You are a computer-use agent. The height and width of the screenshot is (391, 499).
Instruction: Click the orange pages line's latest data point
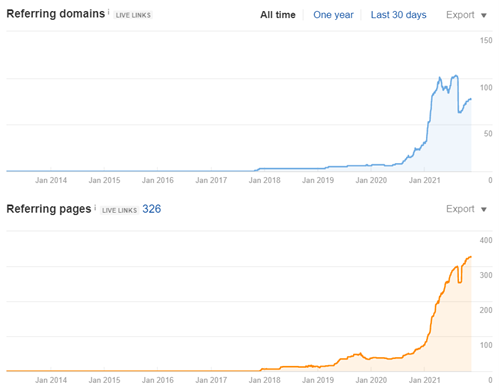coord(471,257)
